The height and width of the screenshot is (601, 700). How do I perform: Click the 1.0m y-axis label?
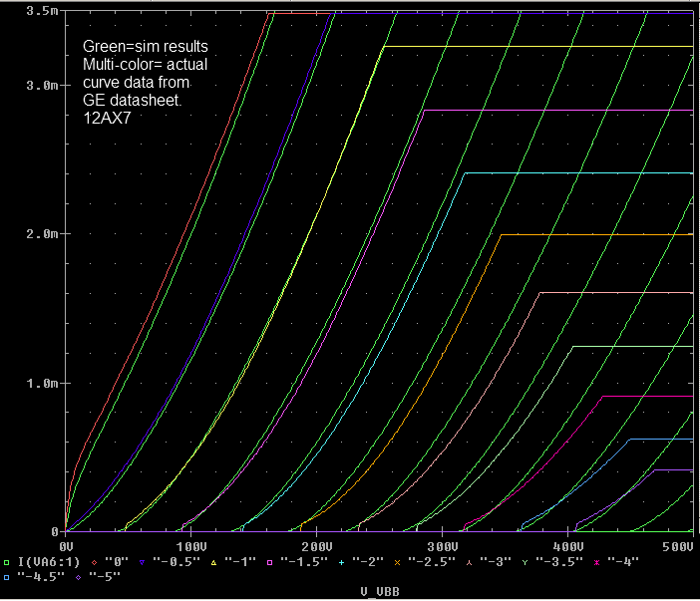(x=43, y=384)
